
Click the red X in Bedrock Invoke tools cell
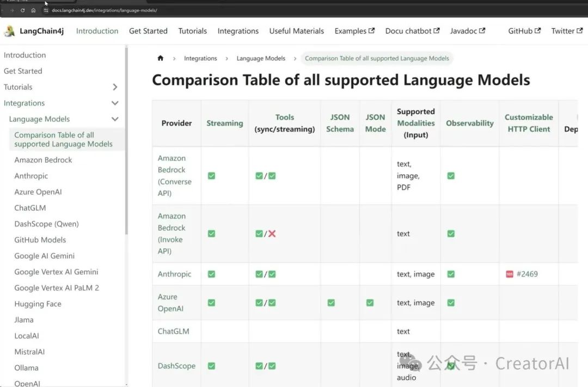click(272, 234)
